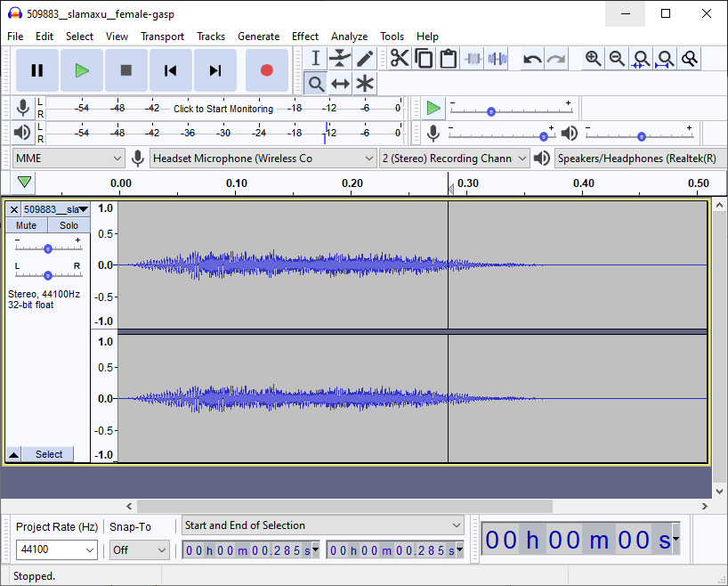The width and height of the screenshot is (728, 586).
Task: Click the timeline ruler at 0.40
Action: (584, 183)
